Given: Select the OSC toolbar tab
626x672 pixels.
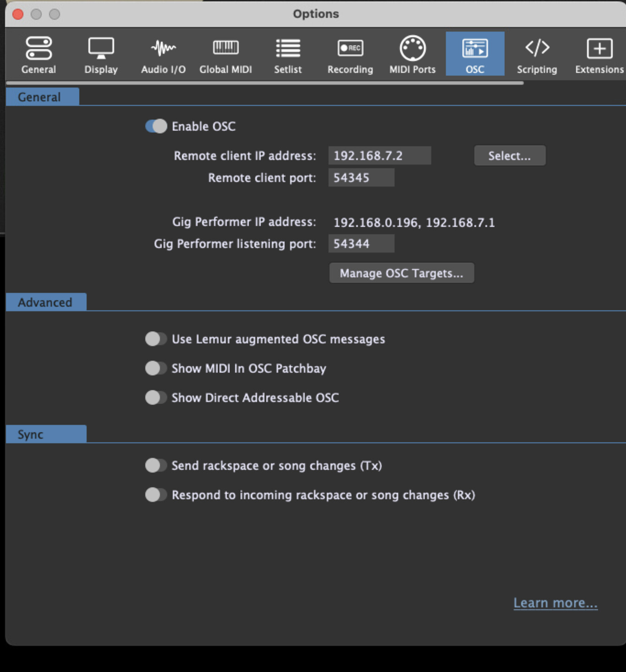Looking at the screenshot, I should tap(475, 54).
